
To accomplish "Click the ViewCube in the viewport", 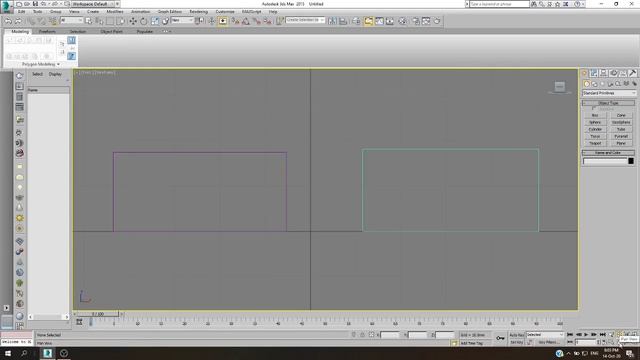I will point(560,87).
